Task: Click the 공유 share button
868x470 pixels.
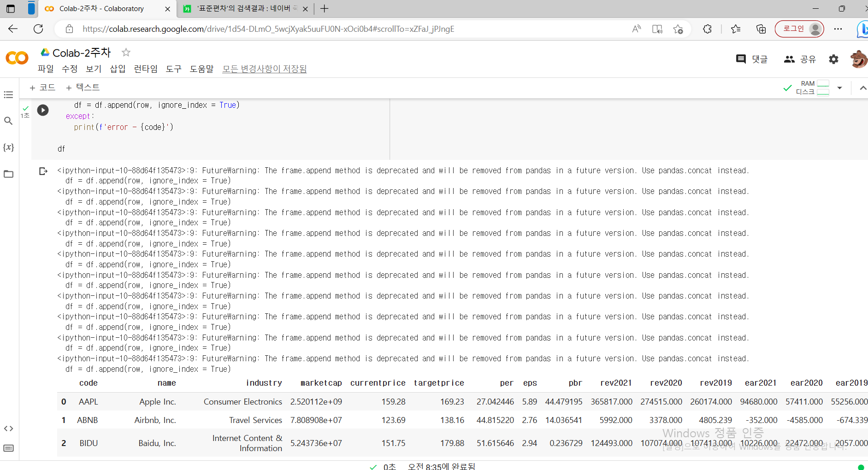Action: tap(800, 59)
